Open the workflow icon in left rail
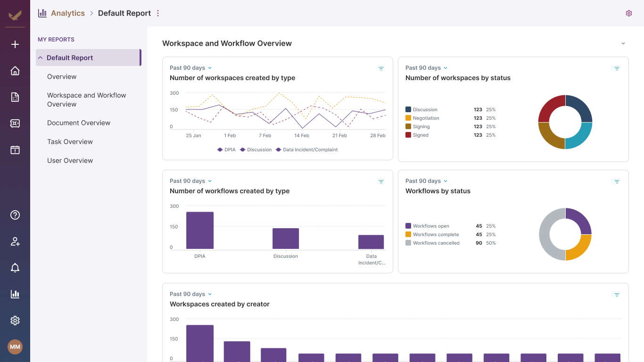 point(15,123)
